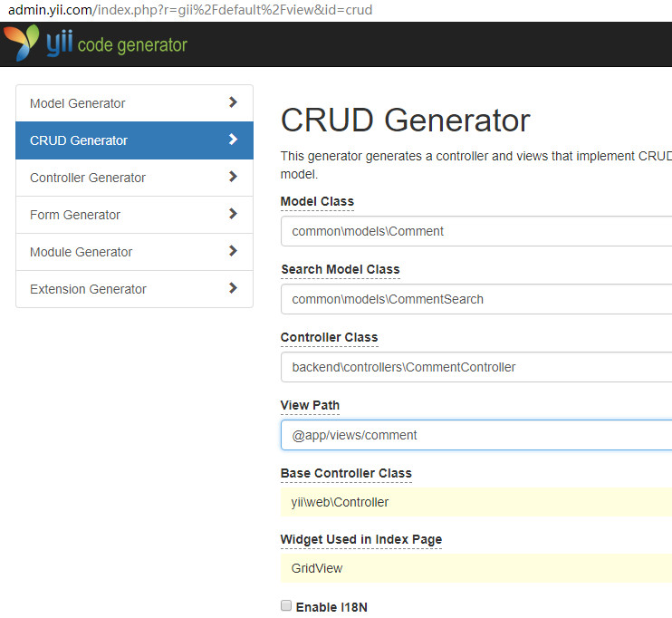Click the View Path input field
Screen dimensions: 672x618
pos(476,435)
